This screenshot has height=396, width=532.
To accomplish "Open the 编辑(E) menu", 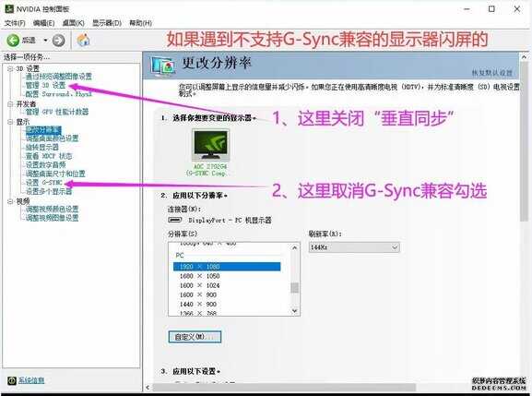I will click(43, 23).
